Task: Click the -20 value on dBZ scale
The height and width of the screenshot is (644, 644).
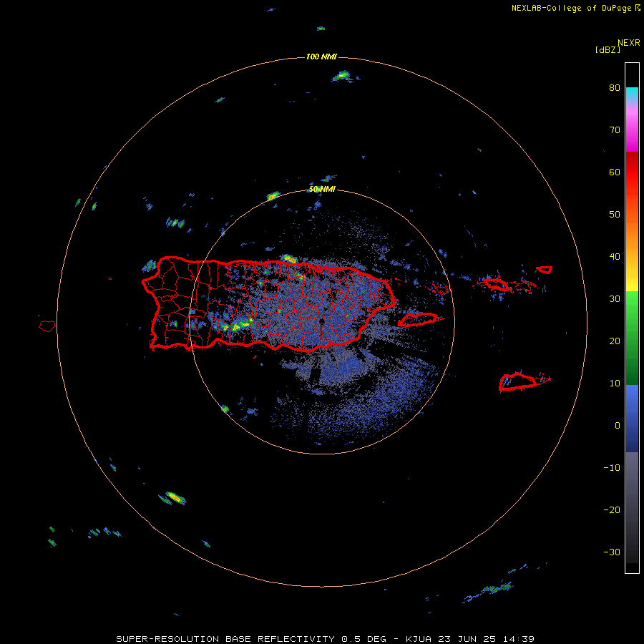Action: pos(612,510)
